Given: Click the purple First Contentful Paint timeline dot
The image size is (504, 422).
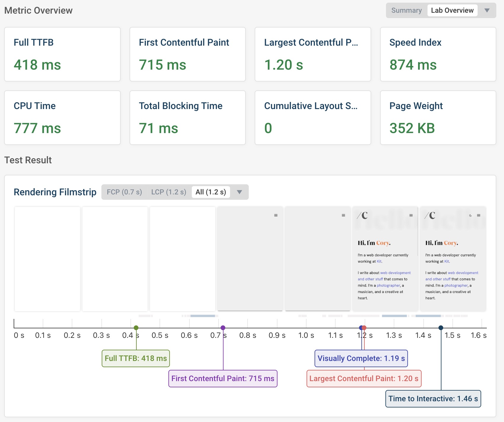Looking at the screenshot, I should (x=223, y=328).
